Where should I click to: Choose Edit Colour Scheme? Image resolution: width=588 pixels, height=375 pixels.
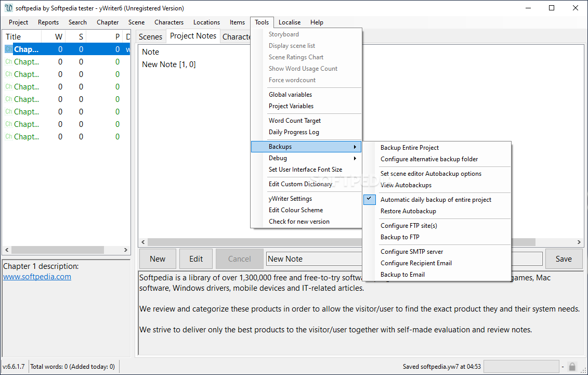306,210
